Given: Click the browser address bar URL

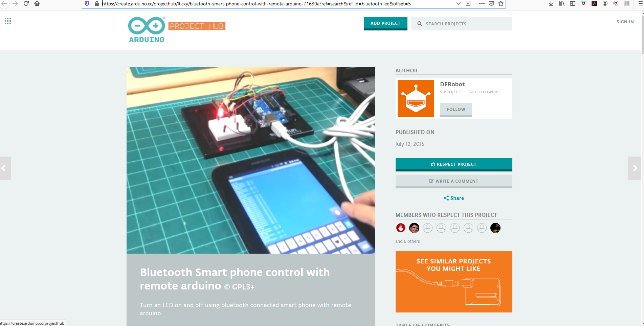Looking at the screenshot, I should click(x=257, y=4).
